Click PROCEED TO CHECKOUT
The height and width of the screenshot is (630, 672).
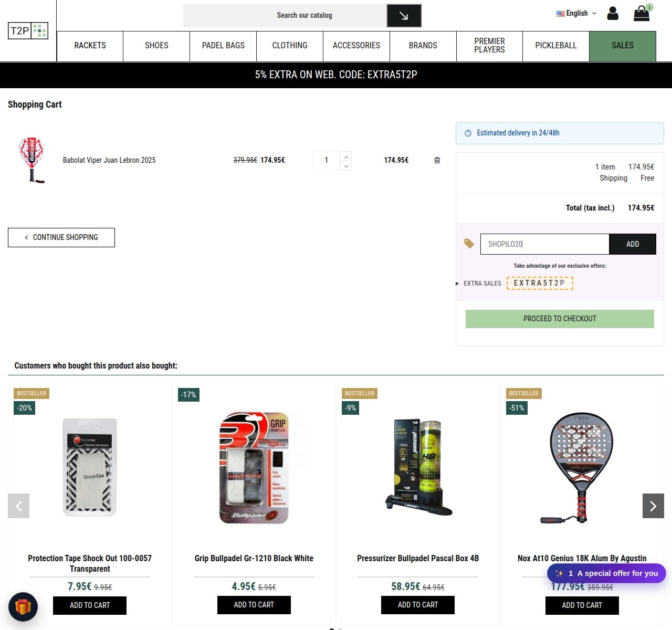pos(560,319)
